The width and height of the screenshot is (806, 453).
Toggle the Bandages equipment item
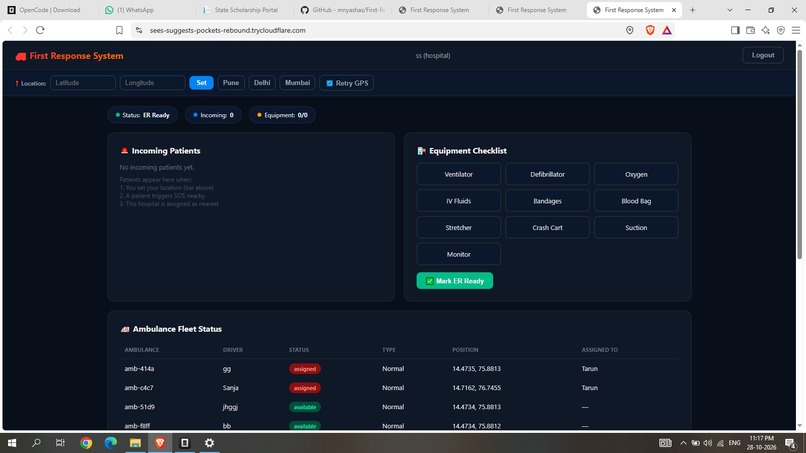tap(547, 201)
